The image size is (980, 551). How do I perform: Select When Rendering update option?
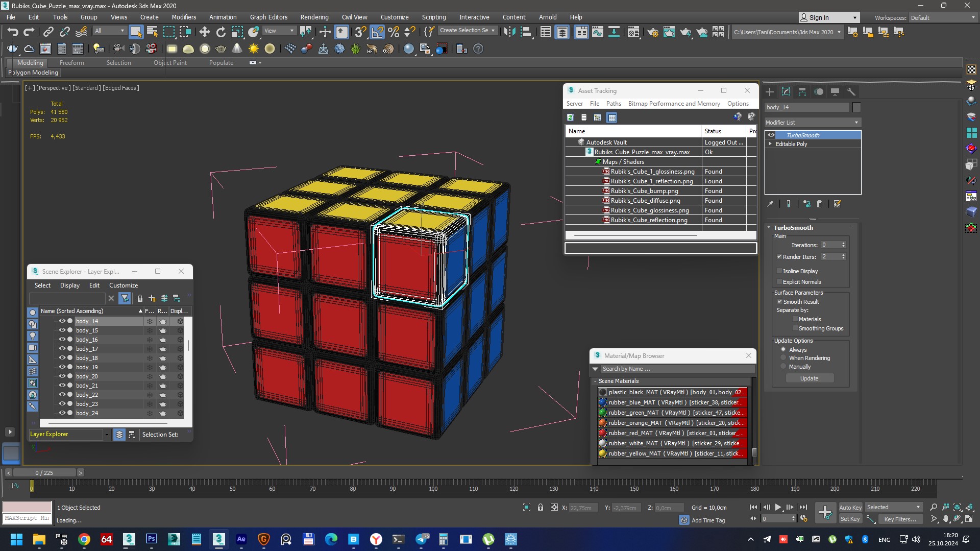pos(783,358)
